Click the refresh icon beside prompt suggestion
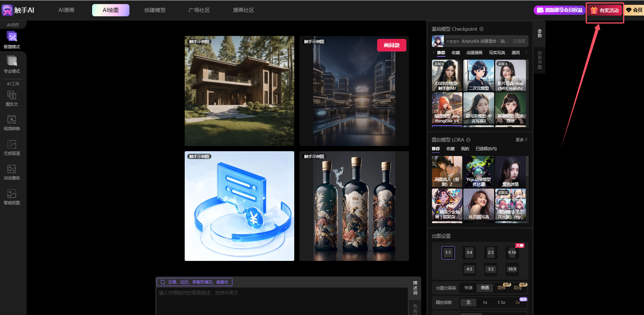644x315 pixels. pos(162,282)
